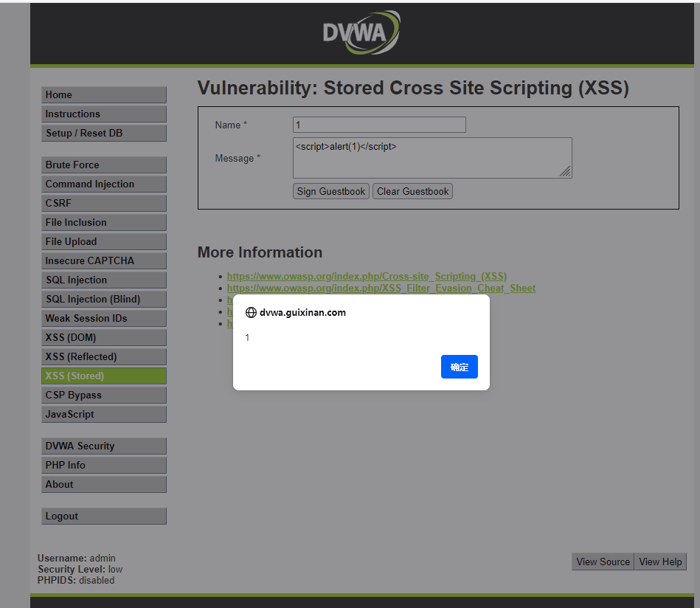The image size is (700, 608).
Task: Select Brute Force in sidebar
Action: coord(103,165)
